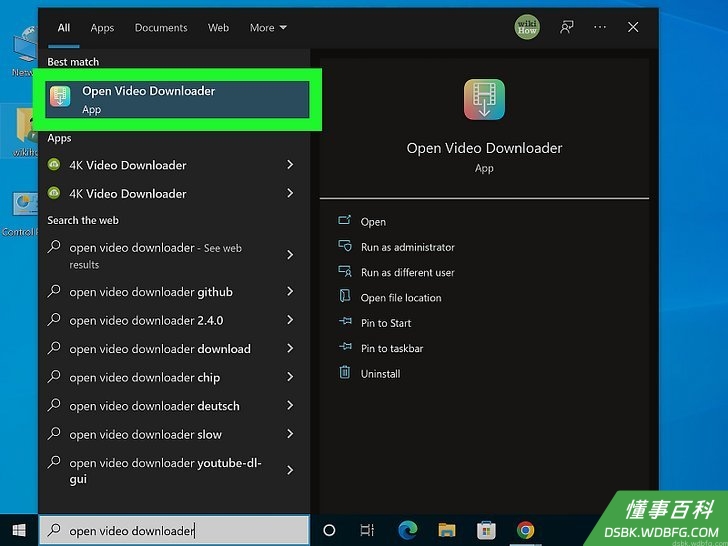Switch to the All search tab
Viewport: 728px width, 546px height.
(64, 28)
